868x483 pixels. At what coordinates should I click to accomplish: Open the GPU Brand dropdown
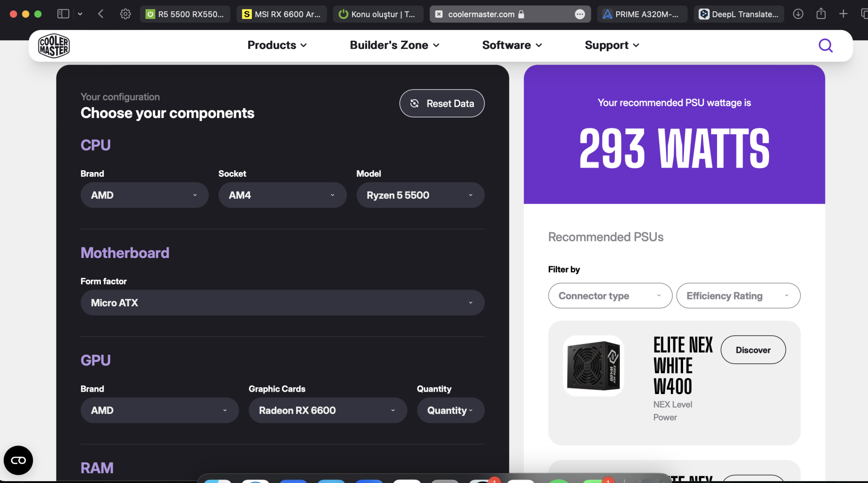coord(160,410)
